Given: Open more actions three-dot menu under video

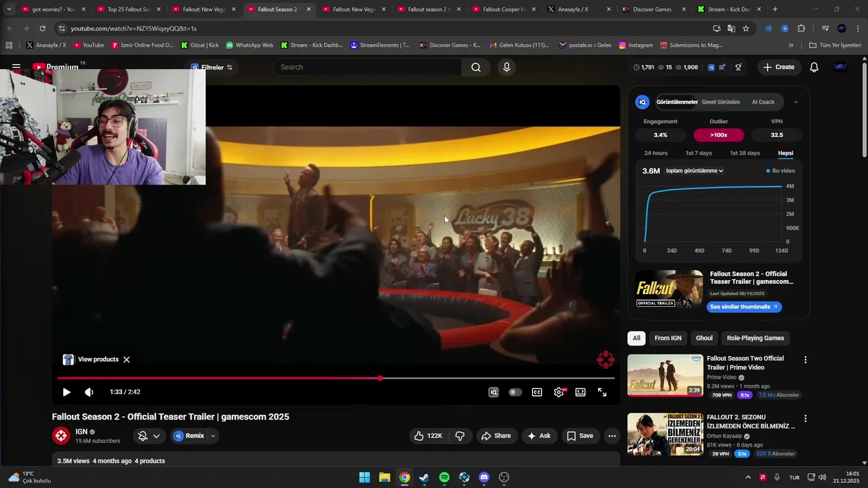Looking at the screenshot, I should (612, 436).
